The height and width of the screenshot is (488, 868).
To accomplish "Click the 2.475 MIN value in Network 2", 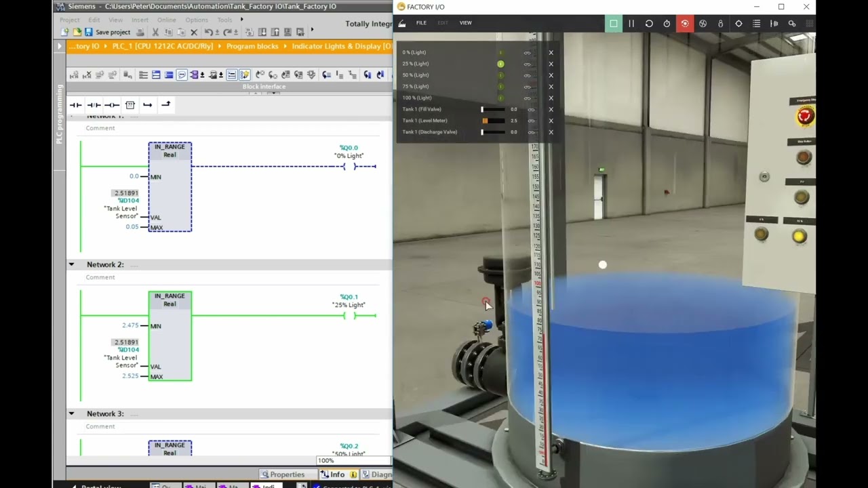I will tap(130, 325).
